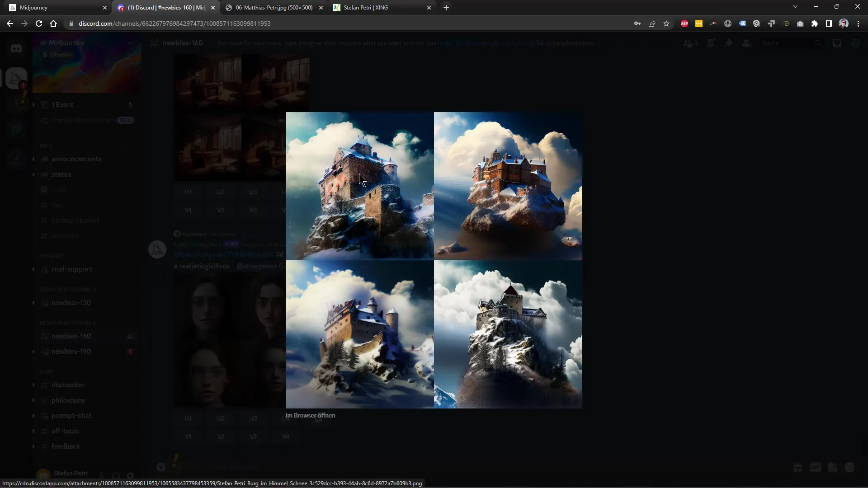The height and width of the screenshot is (488, 868).
Task: Close the Midjourney browser tab
Action: tap(105, 8)
